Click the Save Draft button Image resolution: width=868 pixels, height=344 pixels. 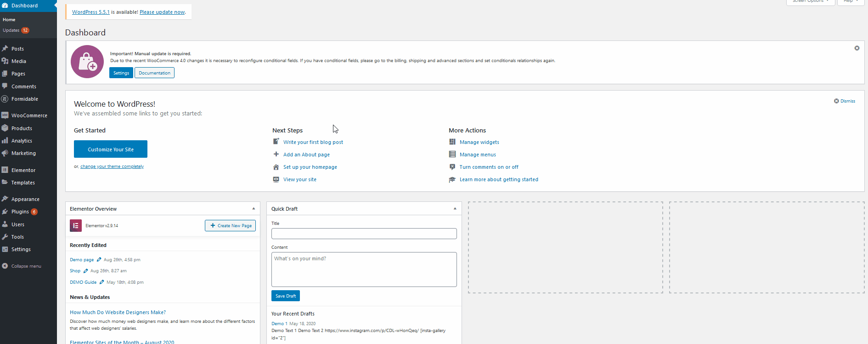point(286,296)
